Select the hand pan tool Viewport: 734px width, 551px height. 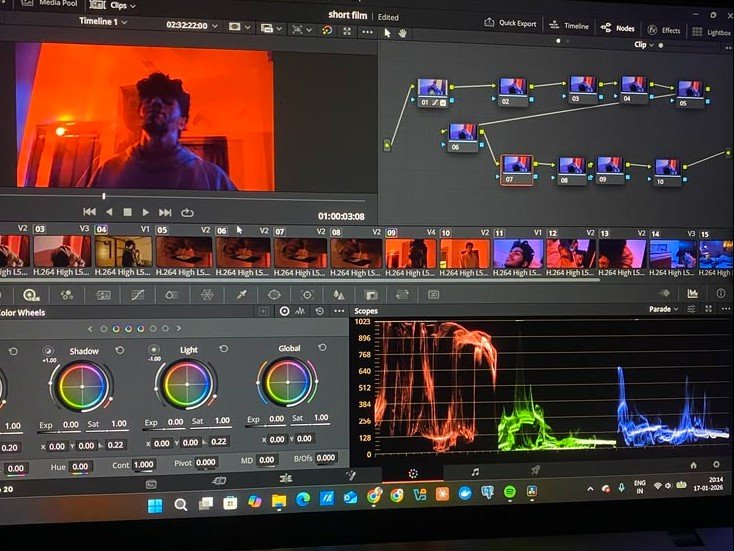(403, 33)
